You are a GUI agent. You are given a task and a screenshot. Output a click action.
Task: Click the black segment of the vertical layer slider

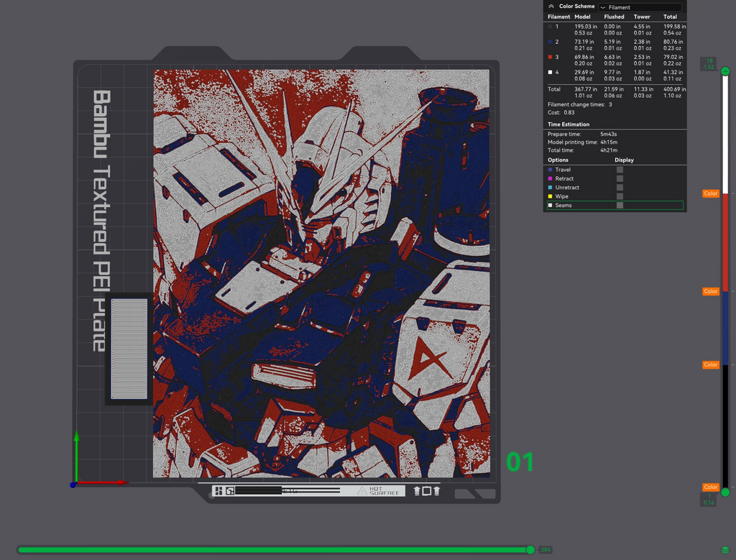(x=725, y=426)
